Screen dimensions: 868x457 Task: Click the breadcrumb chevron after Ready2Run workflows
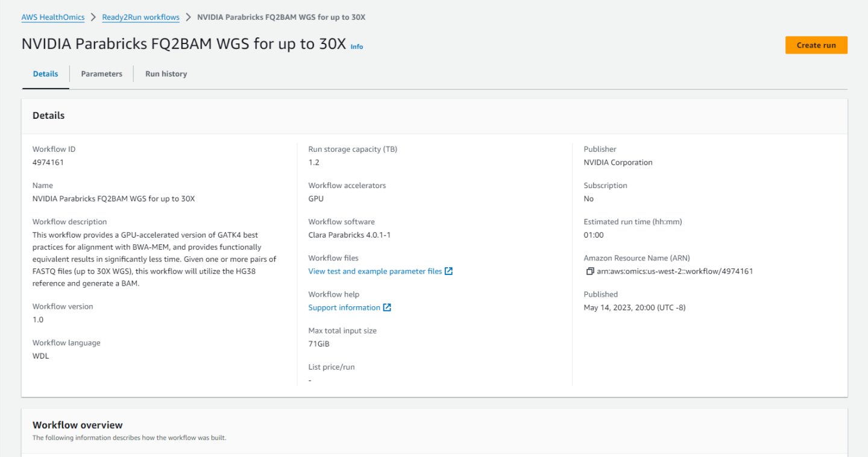tap(188, 17)
